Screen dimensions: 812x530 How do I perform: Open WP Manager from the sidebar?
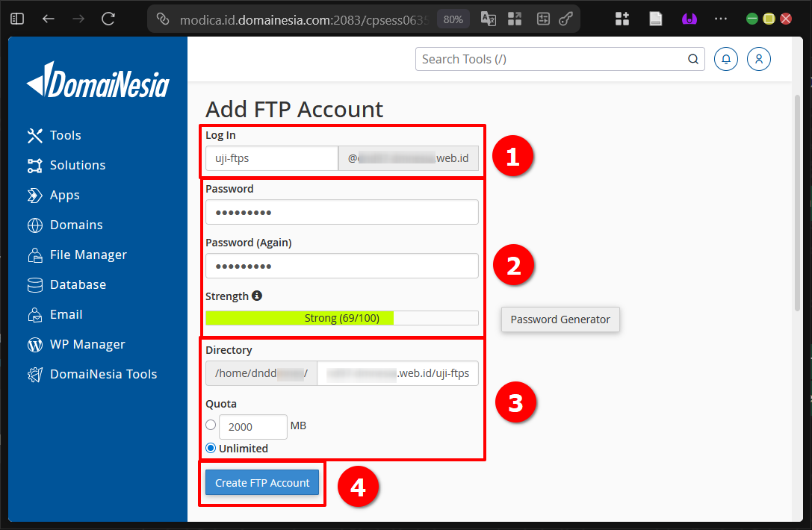(34, 344)
